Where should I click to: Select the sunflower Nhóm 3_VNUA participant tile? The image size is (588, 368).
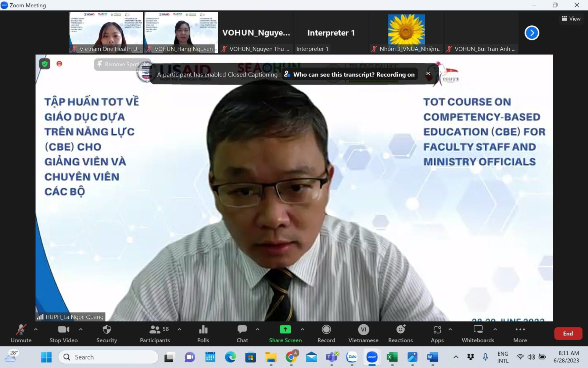[x=406, y=33]
